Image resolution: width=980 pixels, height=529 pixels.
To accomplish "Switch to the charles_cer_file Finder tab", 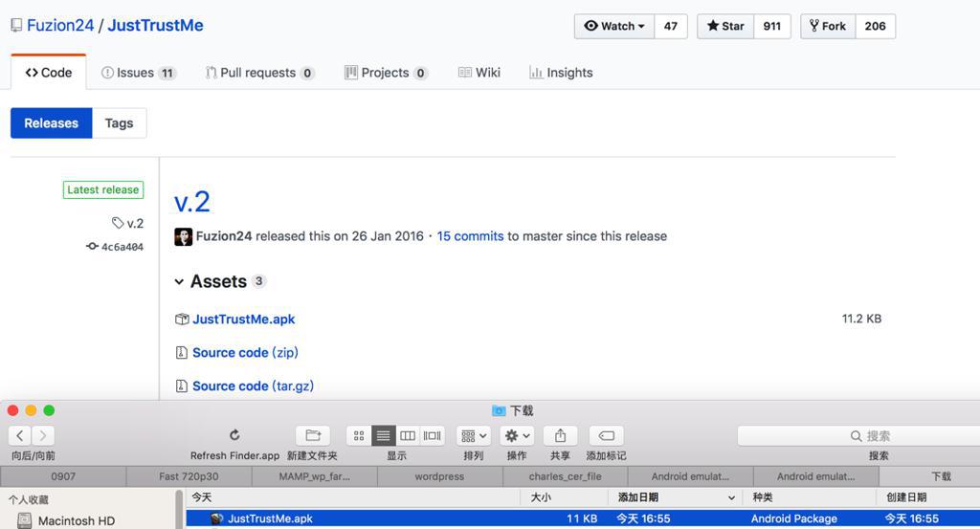I will 565,476.
